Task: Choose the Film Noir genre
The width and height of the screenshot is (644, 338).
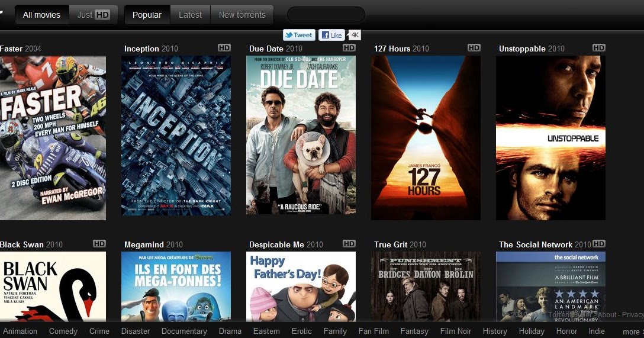Action: (456, 331)
